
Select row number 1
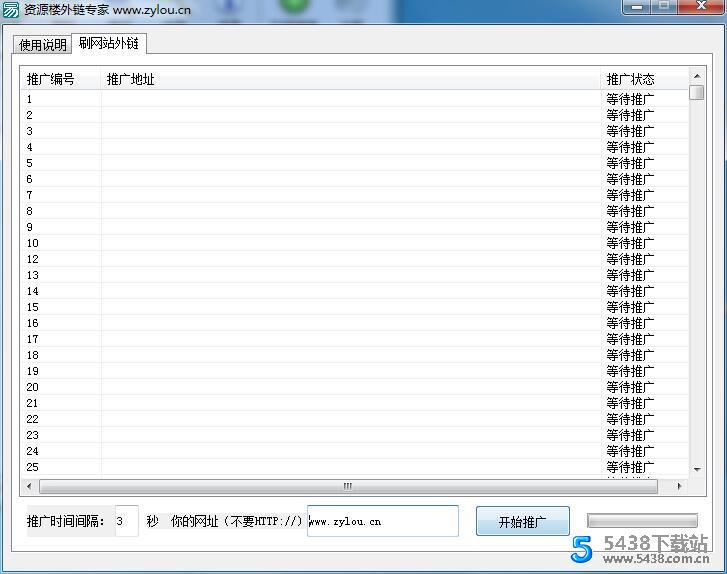click(355, 99)
